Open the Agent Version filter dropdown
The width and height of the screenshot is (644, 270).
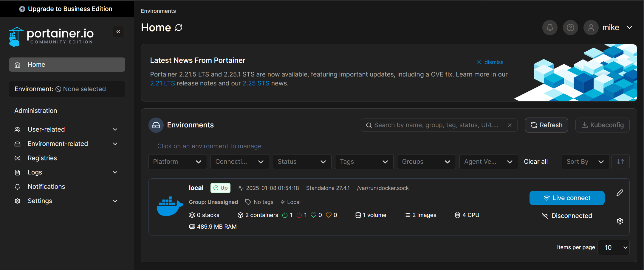pos(489,162)
